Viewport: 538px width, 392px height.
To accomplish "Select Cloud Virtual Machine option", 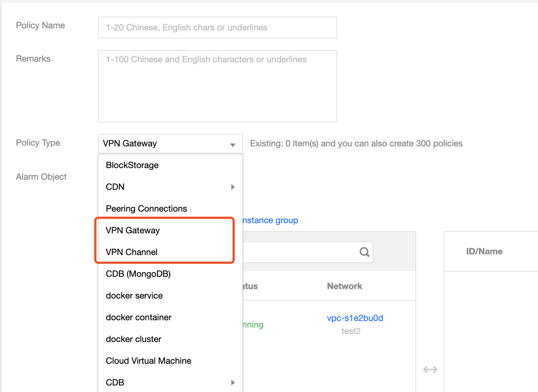I will 149,361.
